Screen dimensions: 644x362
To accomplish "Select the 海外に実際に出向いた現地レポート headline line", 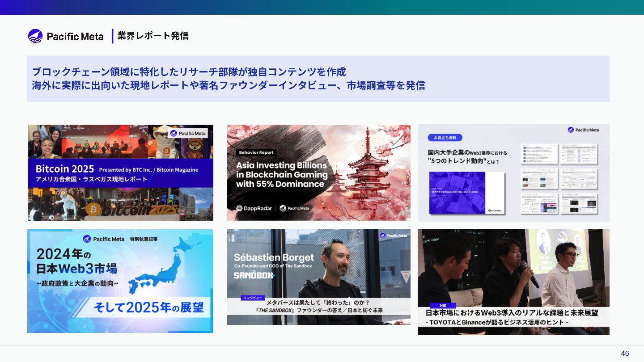I will point(228,85).
